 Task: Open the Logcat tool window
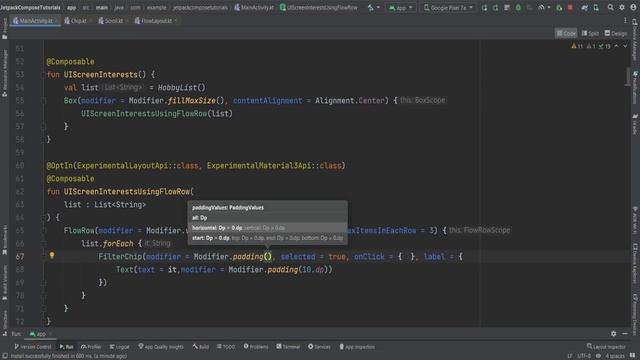[x=119, y=347]
